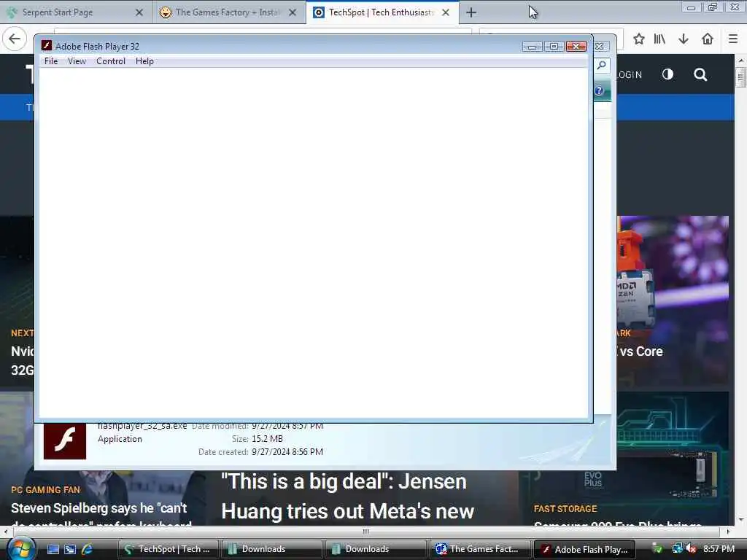Select the flashplayer_32_sa.exe Flash icon in details pane
This screenshot has width=747, height=560.
[65, 441]
